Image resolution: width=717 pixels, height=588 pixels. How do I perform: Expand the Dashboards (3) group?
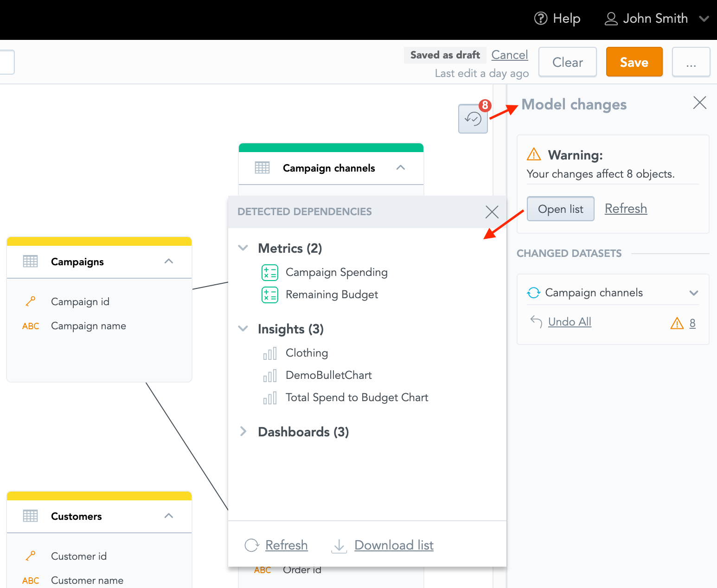[x=243, y=432]
